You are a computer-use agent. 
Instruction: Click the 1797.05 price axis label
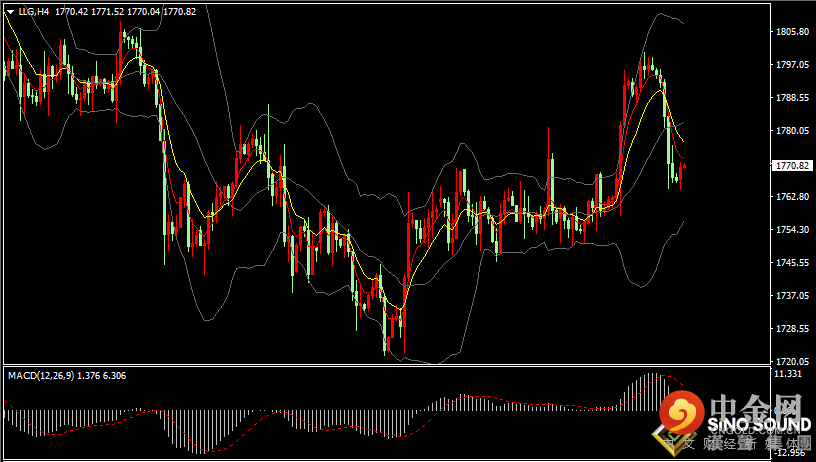pos(792,65)
